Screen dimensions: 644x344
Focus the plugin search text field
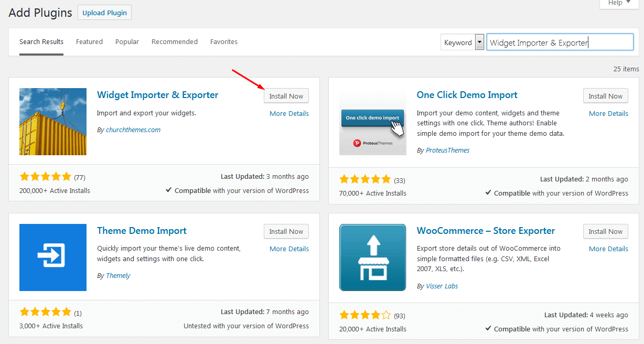(x=560, y=43)
